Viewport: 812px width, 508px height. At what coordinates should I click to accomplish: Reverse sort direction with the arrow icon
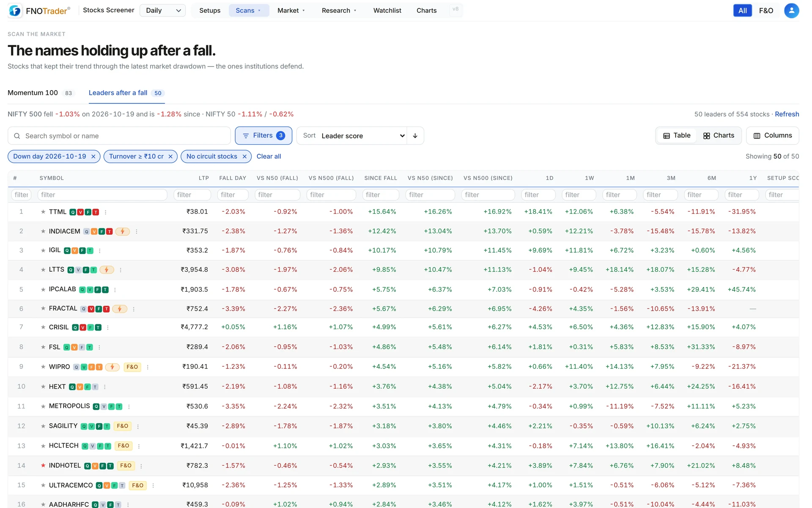415,136
